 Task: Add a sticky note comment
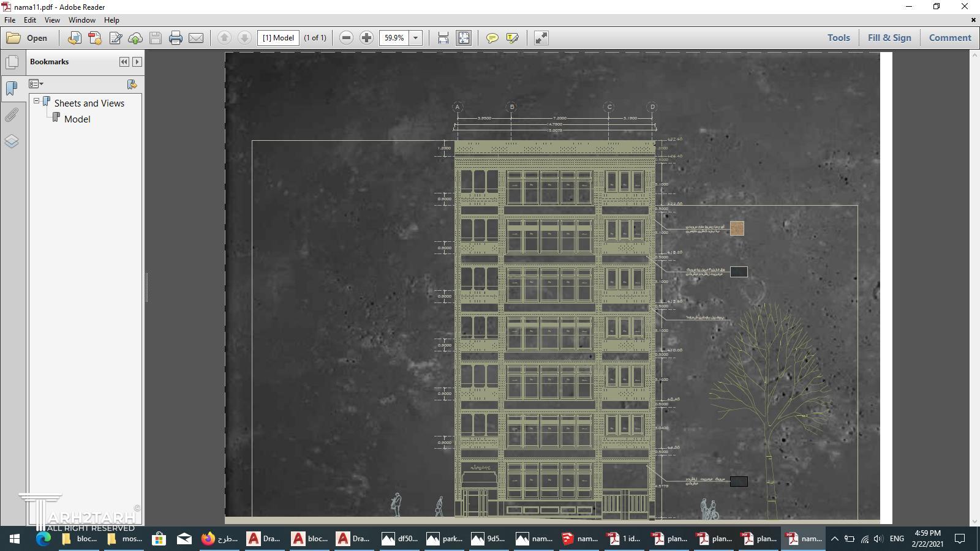492,38
